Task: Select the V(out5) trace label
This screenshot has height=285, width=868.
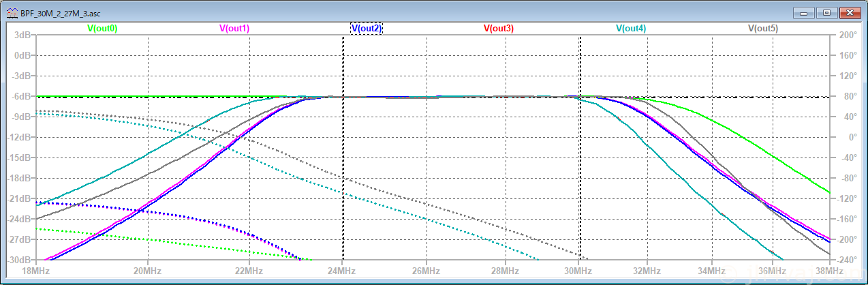Action: [763, 29]
